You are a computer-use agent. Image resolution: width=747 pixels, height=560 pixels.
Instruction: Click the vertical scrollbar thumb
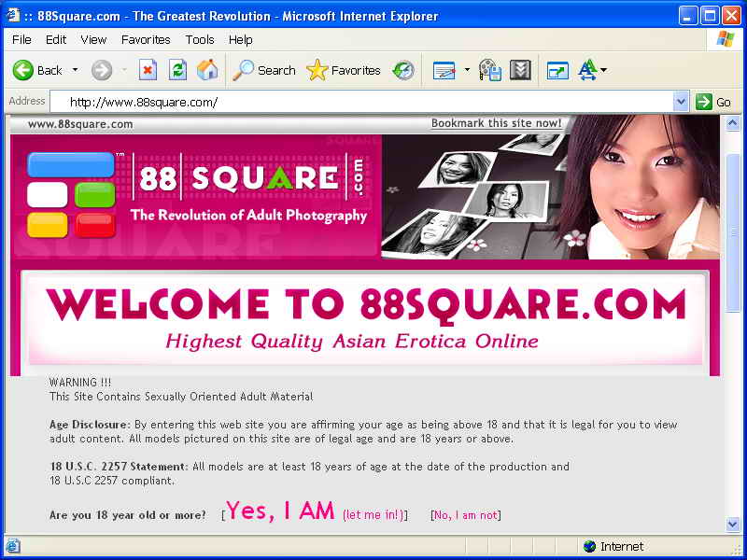[733, 232]
